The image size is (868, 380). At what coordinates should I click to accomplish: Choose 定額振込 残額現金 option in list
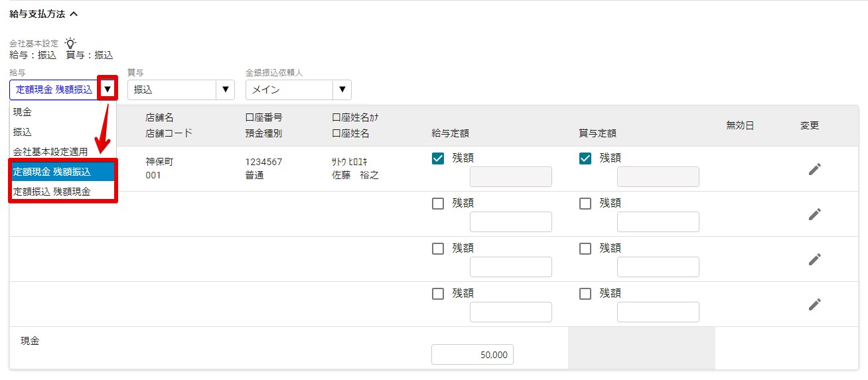pyautogui.click(x=63, y=191)
